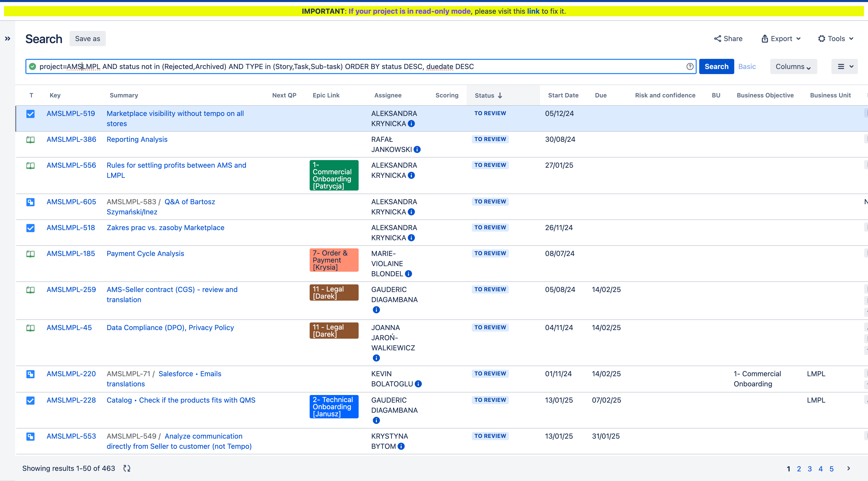Click the story icon for AMSLMPL-45
Screen dimensions: 868x481
coord(30,328)
